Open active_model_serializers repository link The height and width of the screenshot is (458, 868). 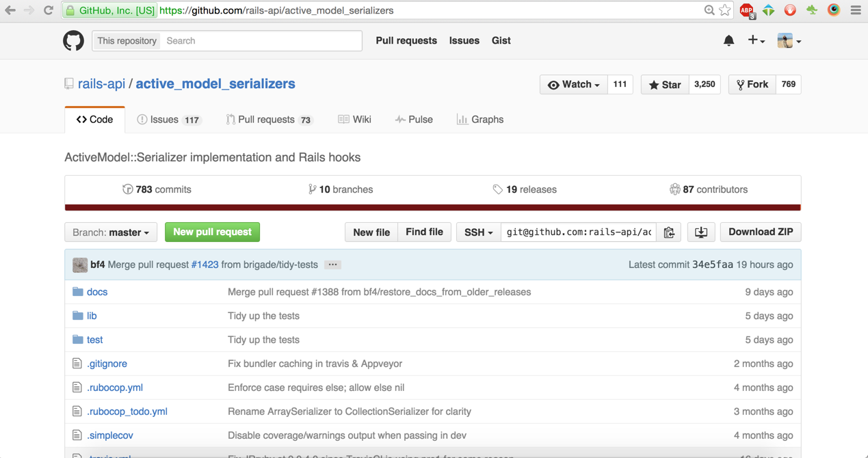pyautogui.click(x=215, y=84)
